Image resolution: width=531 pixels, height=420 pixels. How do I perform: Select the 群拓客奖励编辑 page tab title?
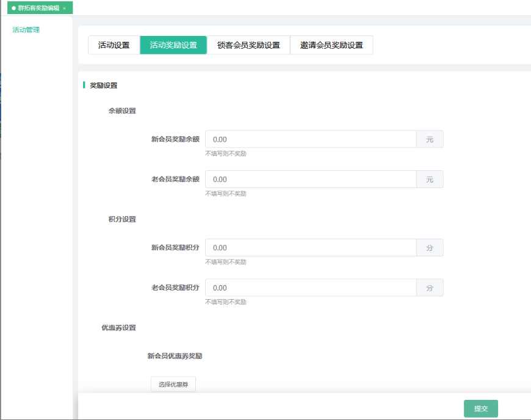tap(38, 8)
